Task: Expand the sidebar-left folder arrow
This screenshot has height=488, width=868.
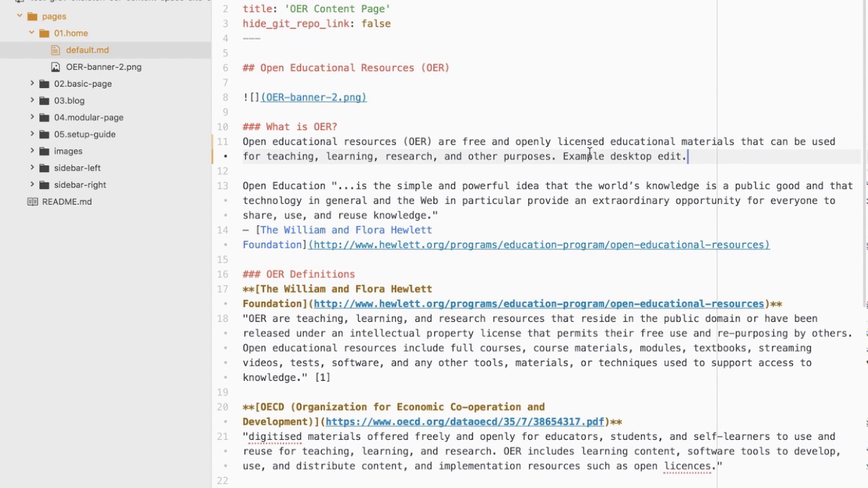Action: tap(32, 167)
